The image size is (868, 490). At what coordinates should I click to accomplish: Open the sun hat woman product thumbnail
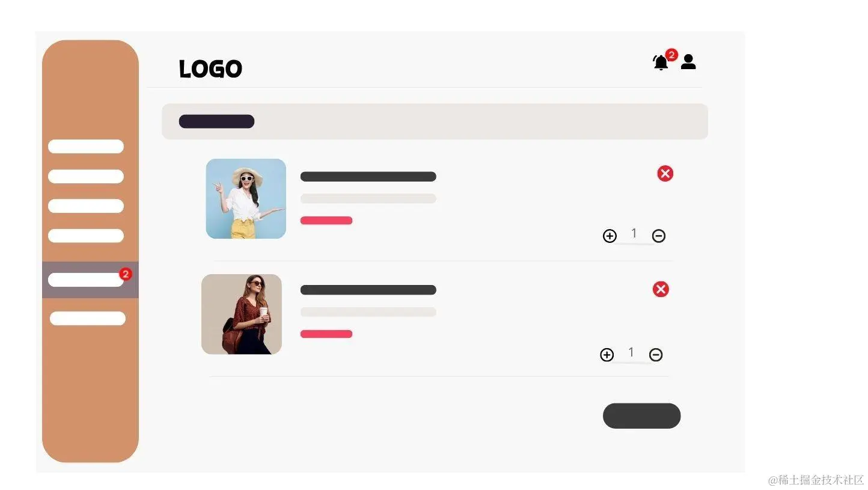click(246, 198)
